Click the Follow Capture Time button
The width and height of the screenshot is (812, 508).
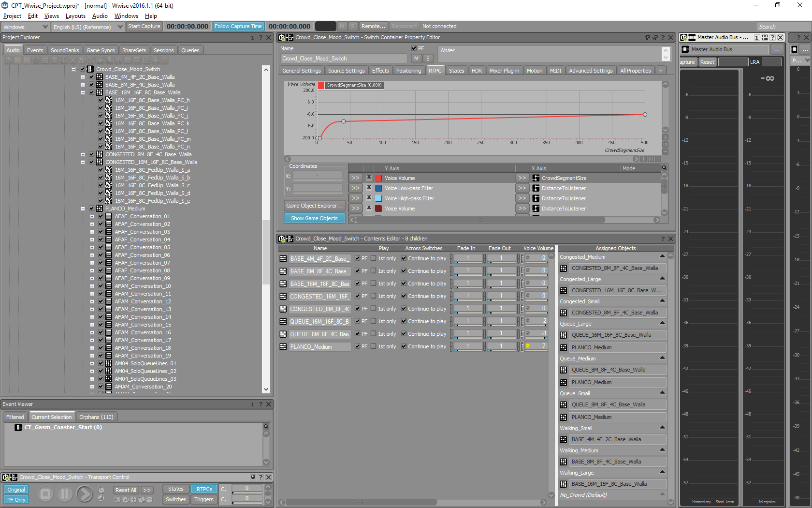238,27
